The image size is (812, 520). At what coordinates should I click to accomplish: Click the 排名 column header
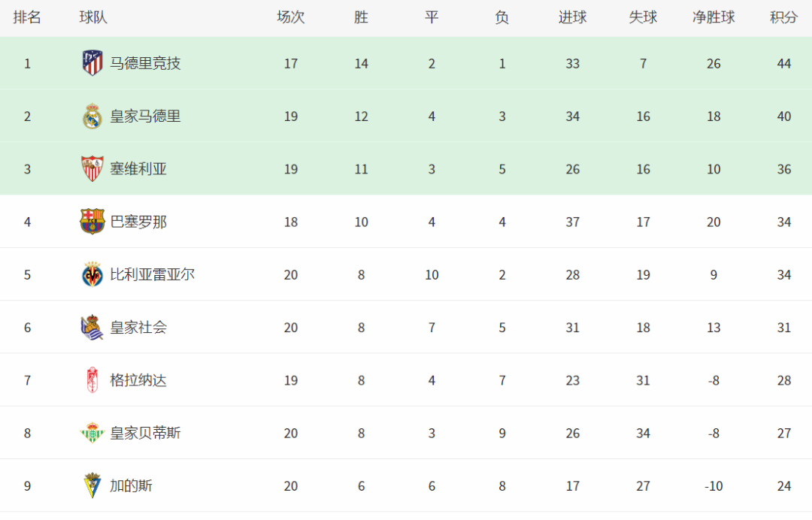[x=27, y=17]
